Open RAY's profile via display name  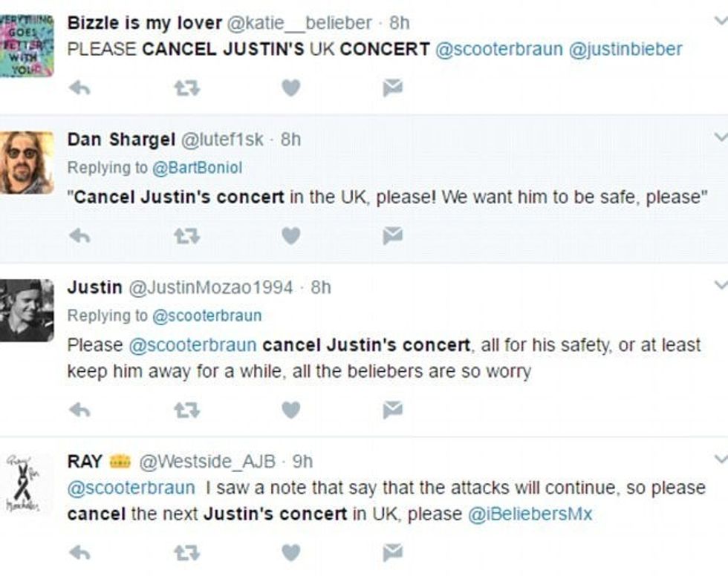coord(85,461)
